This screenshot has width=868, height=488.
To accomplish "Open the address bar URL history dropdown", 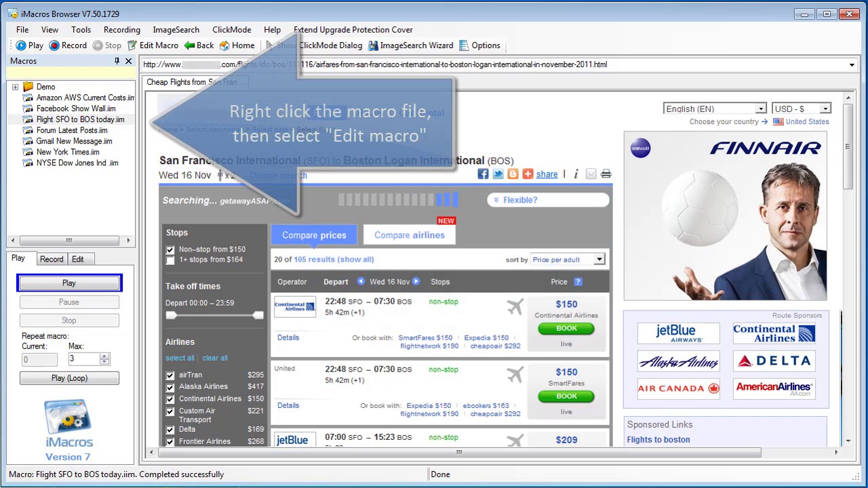I will (x=852, y=65).
